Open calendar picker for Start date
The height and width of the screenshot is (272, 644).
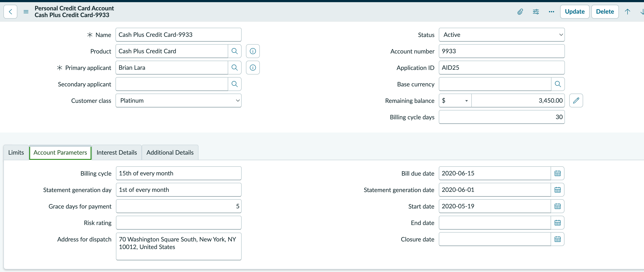(x=557, y=206)
